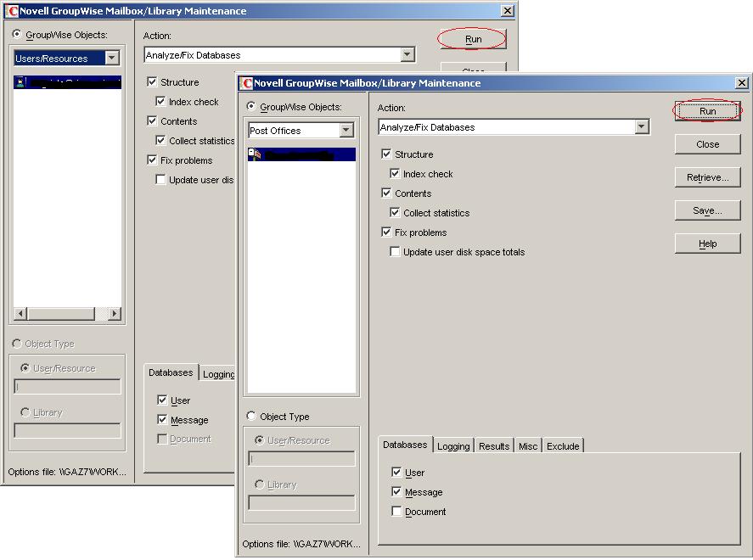Select Object Type radio in back window

coord(17,344)
